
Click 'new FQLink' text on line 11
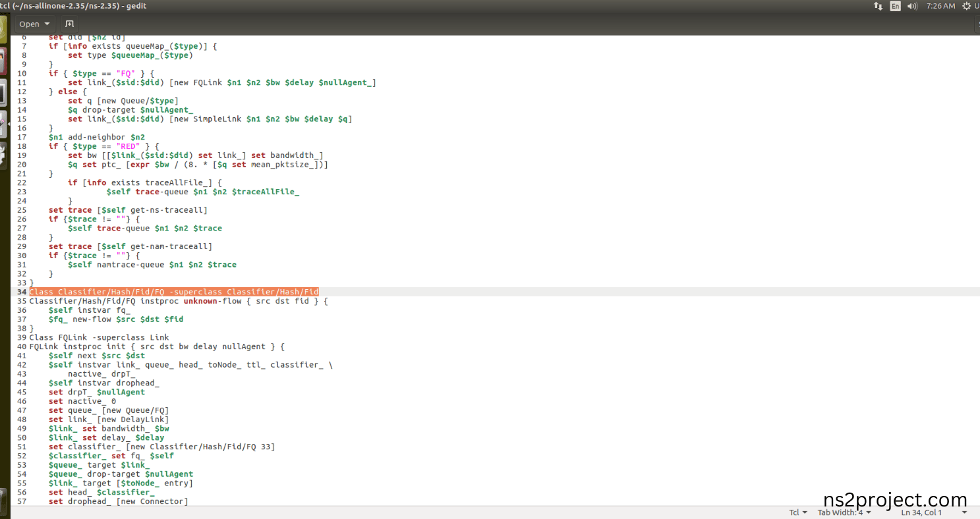(x=198, y=82)
